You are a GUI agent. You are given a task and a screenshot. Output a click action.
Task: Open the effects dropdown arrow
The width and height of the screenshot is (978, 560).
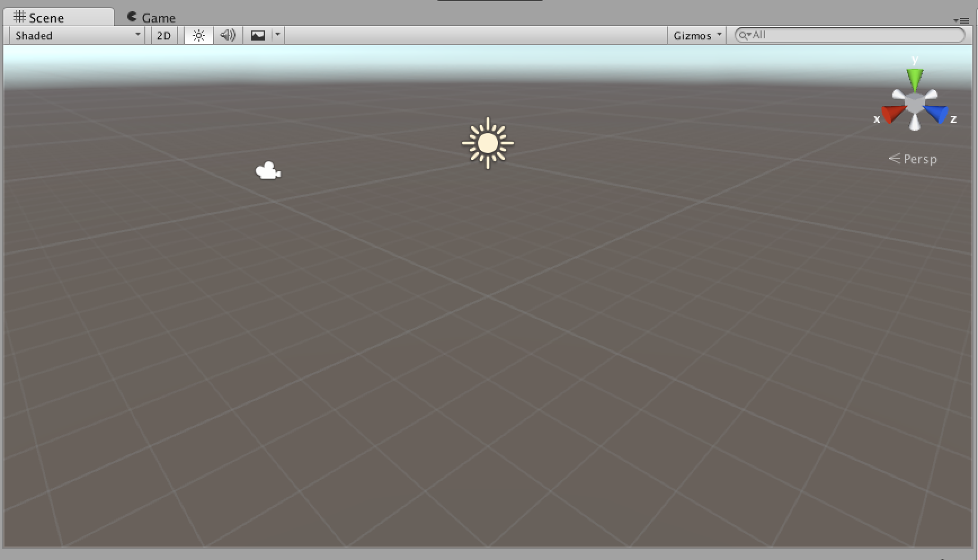coord(278,35)
